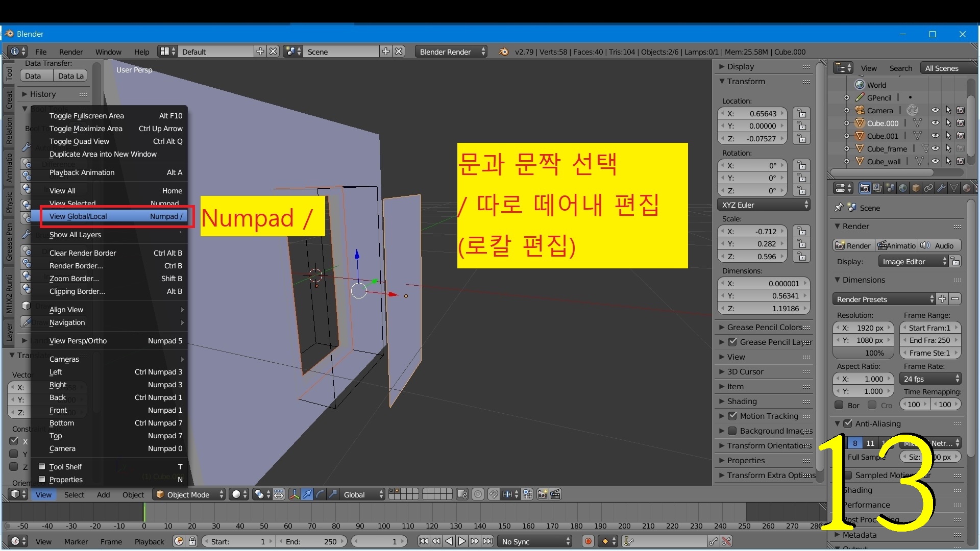Open the outliner editor type icon
Image resolution: width=980 pixels, height=551 pixels.
pos(843,68)
